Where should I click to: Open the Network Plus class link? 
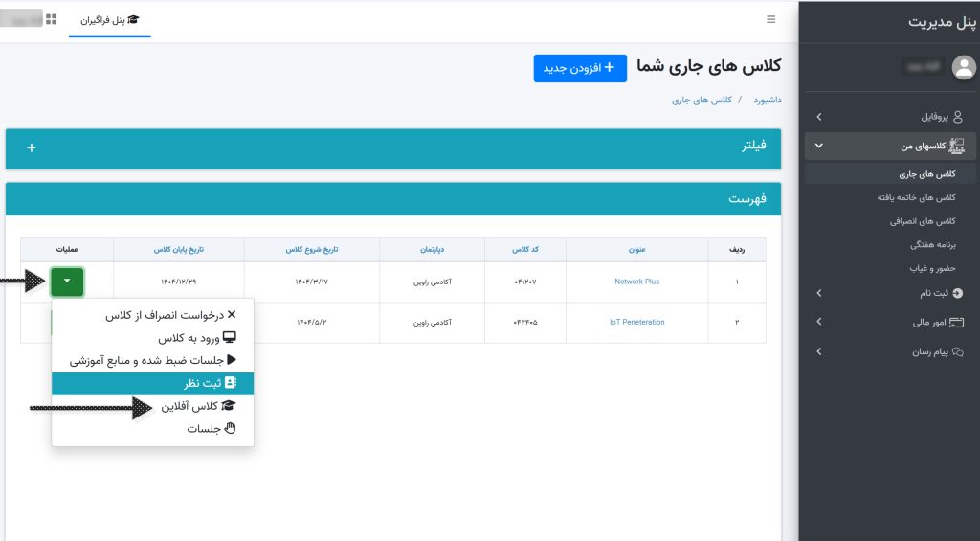pos(636,282)
